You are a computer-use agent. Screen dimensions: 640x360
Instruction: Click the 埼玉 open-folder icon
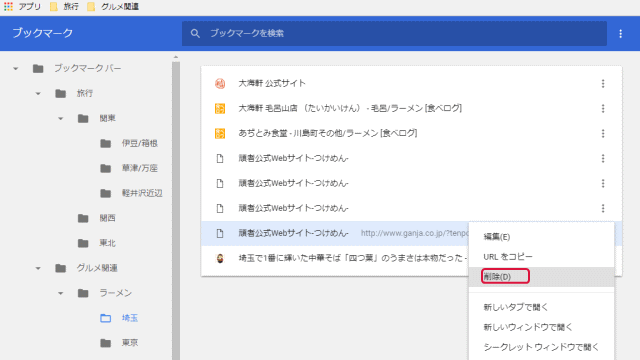coord(106,318)
